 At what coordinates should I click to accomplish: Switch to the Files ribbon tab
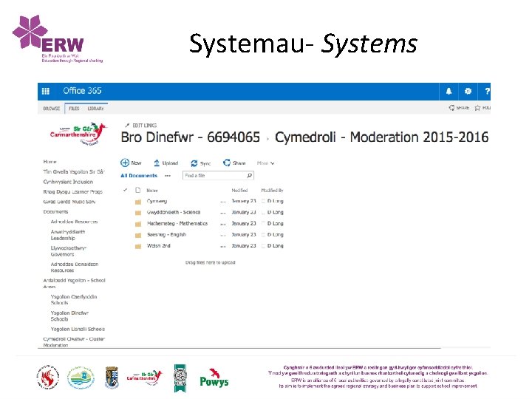[x=74, y=109]
